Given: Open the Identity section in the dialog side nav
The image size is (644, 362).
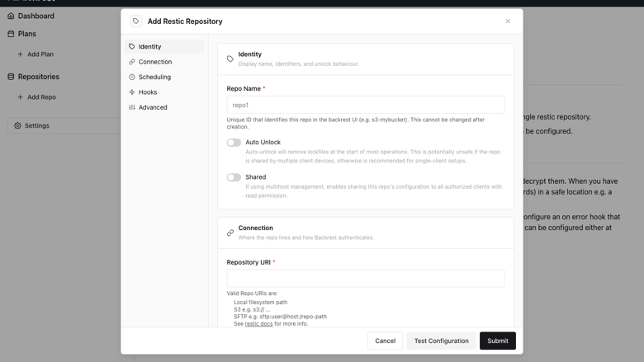Looking at the screenshot, I should pyautogui.click(x=164, y=47).
